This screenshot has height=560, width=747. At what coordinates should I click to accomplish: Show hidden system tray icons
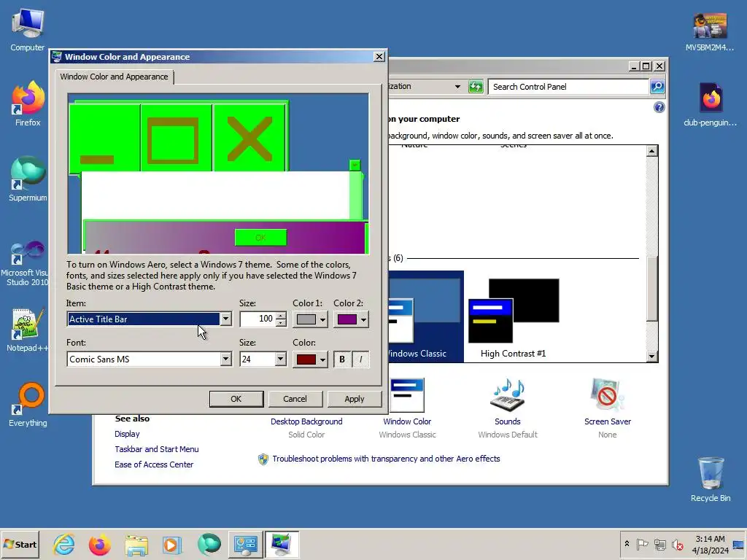click(x=627, y=544)
